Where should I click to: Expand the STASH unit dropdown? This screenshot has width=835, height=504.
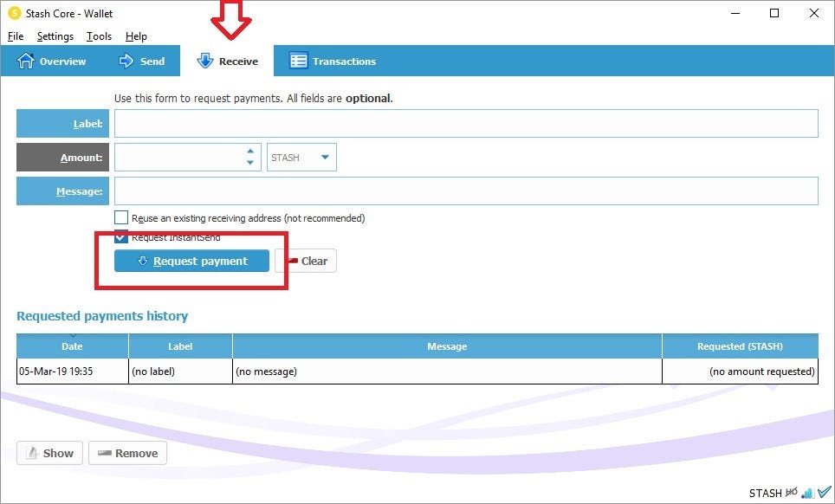point(301,157)
